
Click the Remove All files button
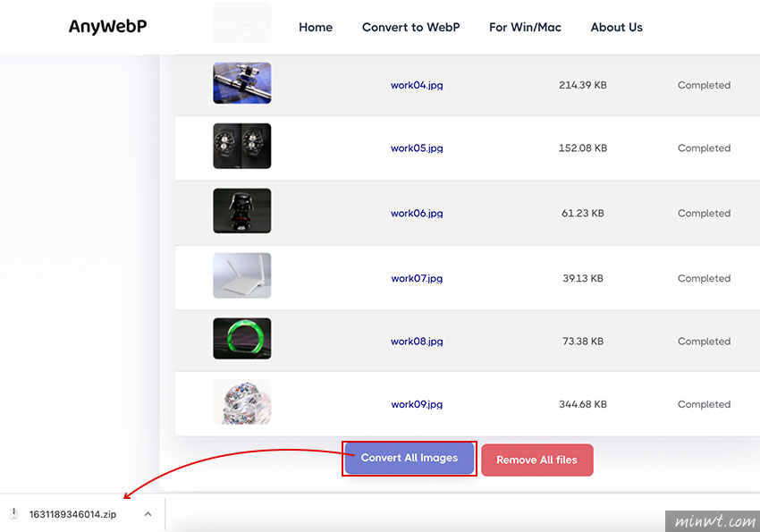pyautogui.click(x=537, y=460)
